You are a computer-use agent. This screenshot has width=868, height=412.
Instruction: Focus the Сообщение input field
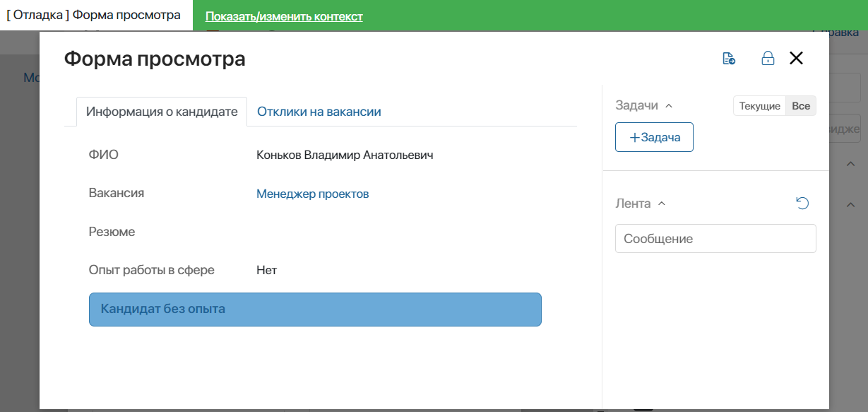tap(715, 239)
